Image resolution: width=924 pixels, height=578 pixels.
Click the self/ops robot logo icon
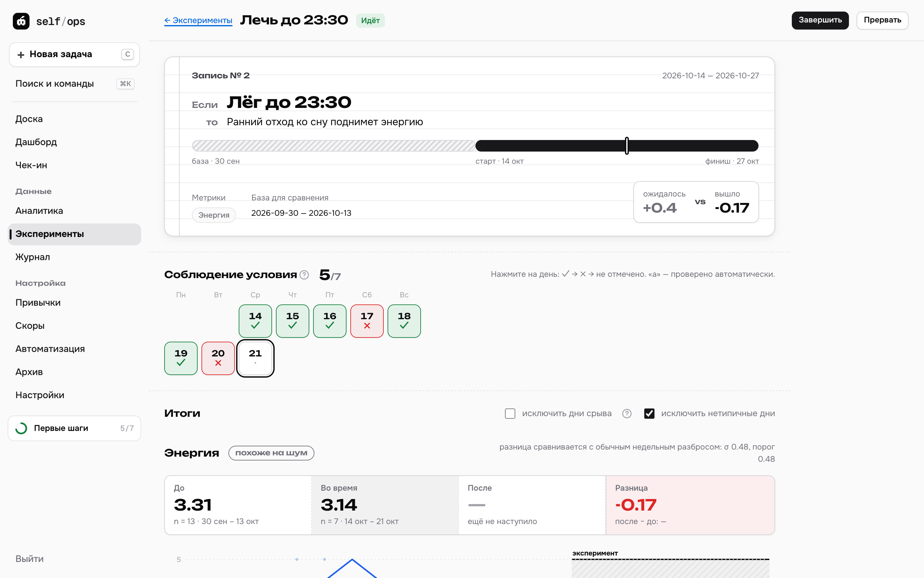pyautogui.click(x=21, y=22)
